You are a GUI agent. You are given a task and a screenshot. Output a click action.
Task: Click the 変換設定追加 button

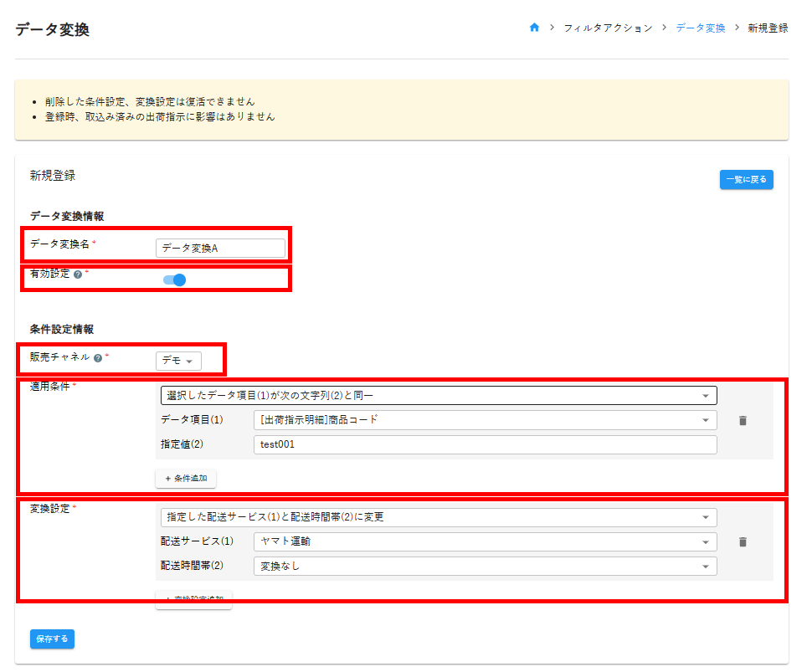[x=193, y=598]
